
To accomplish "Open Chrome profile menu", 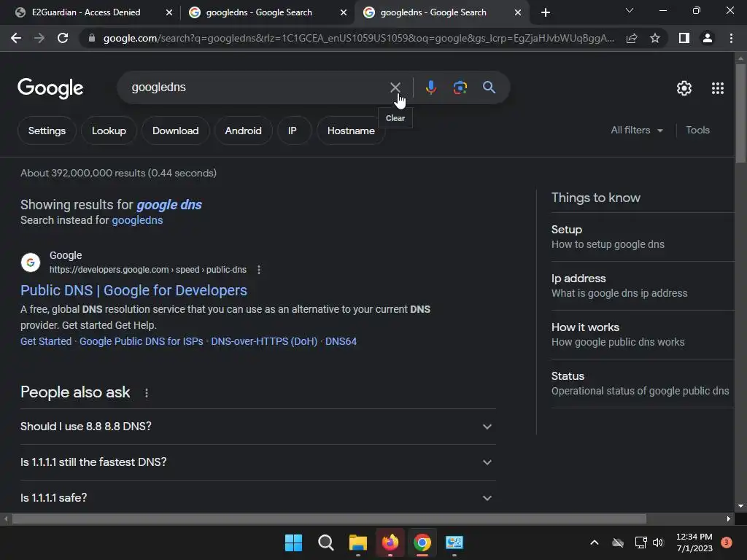I will [708, 38].
